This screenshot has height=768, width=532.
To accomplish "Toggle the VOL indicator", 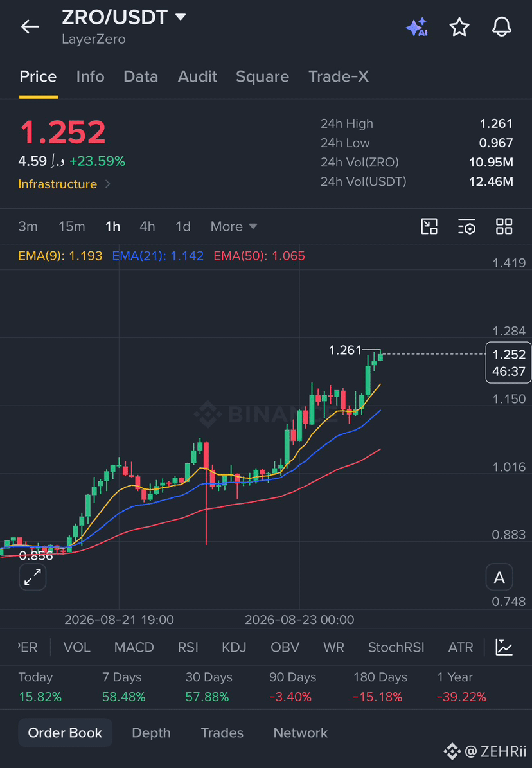I will pos(77,647).
